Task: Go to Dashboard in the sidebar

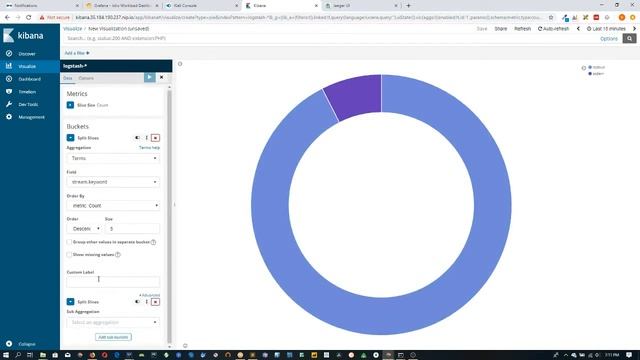Action: pyautogui.click(x=29, y=79)
